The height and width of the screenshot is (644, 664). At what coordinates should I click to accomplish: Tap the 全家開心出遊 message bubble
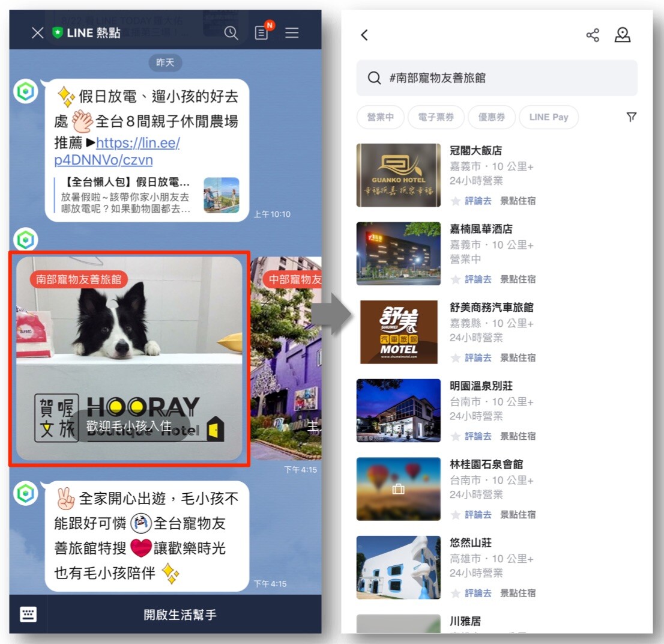click(x=147, y=536)
